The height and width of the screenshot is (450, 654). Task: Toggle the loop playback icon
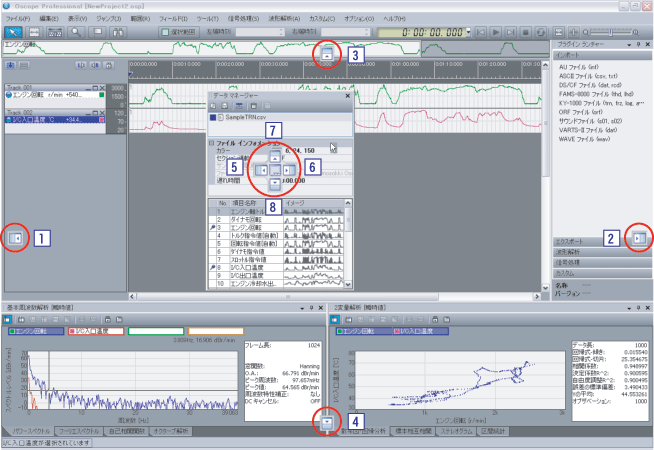[541, 32]
